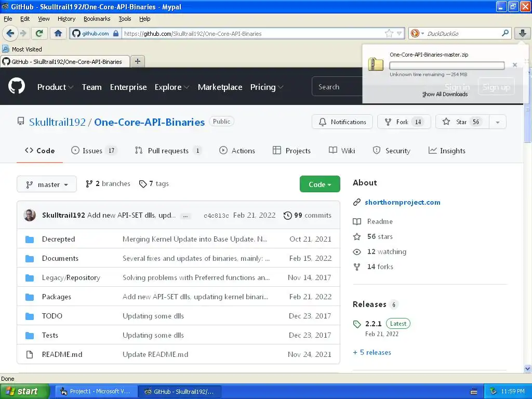Click the Decrepted folder icon
532x399 pixels.
30,239
